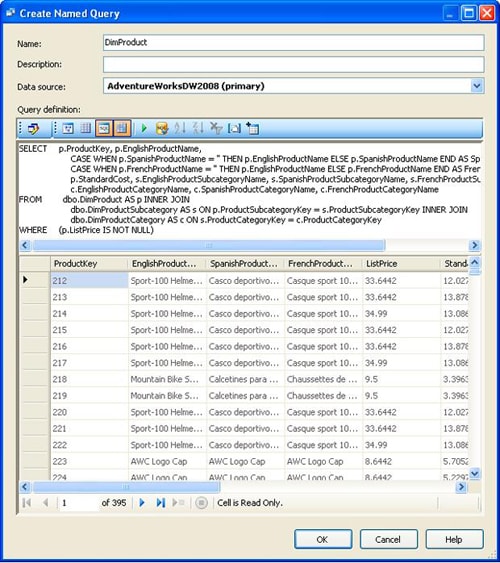The width and height of the screenshot is (500, 563).
Task: Click the Sort Ascending icon
Action: click(180, 129)
